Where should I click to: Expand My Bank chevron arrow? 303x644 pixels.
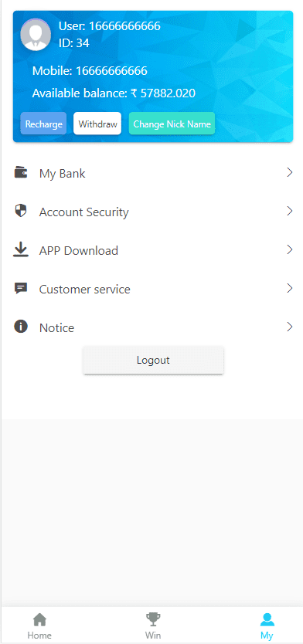click(290, 172)
